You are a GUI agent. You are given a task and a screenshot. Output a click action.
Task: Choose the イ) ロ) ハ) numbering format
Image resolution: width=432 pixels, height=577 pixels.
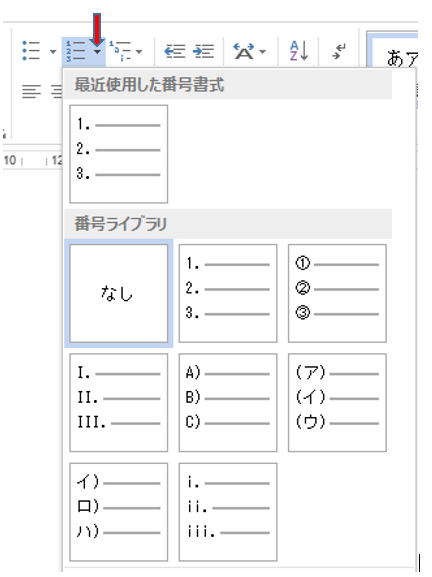tap(118, 512)
